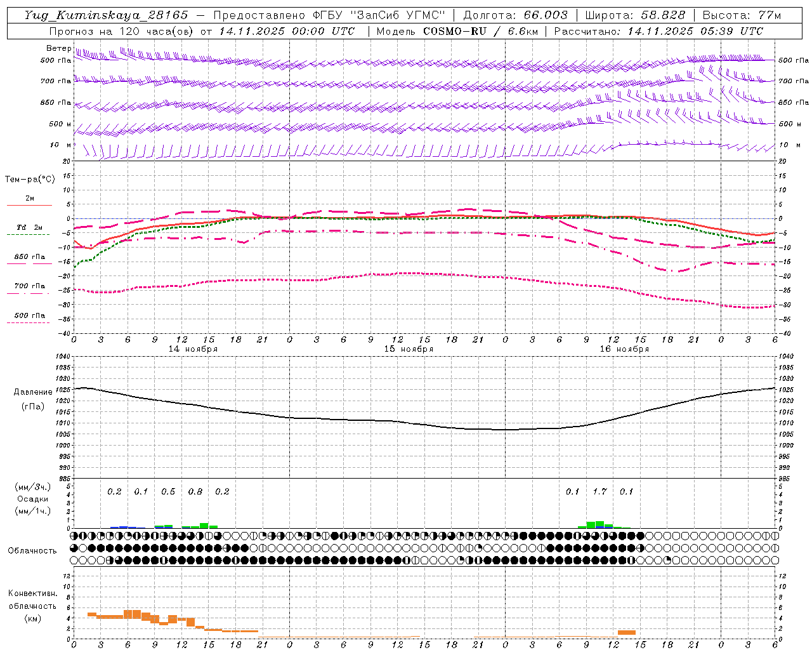Click the orange convective cloud bar near hour 6
Viewport: 812px width, 650px height.
pos(128,614)
